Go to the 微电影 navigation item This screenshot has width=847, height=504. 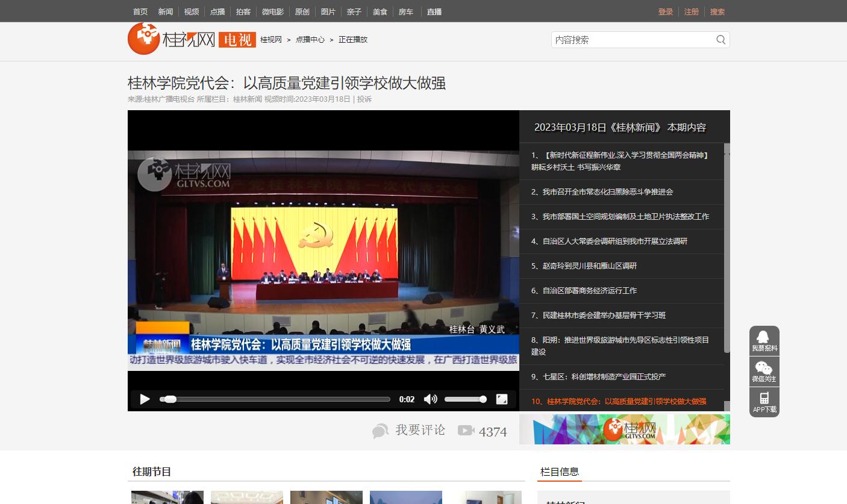coord(272,11)
